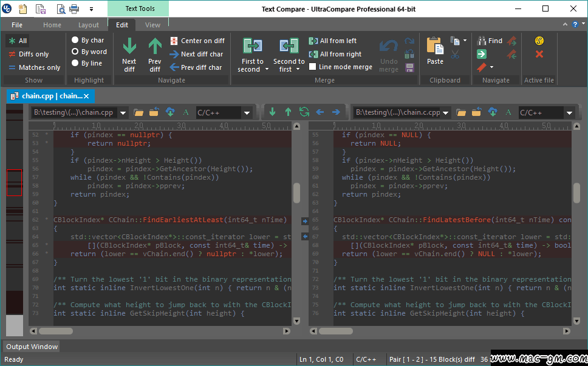Expand the bookmark dropdown arrow in Navigate group

click(x=491, y=68)
